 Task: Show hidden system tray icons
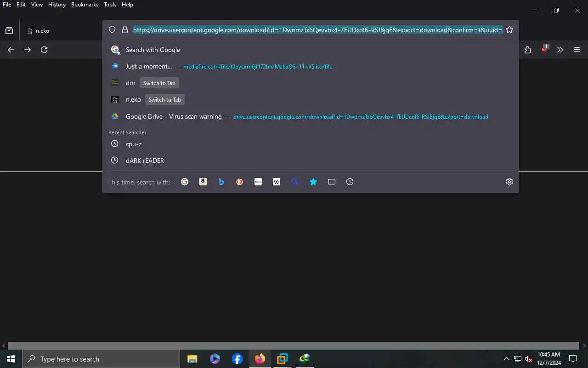tap(506, 359)
